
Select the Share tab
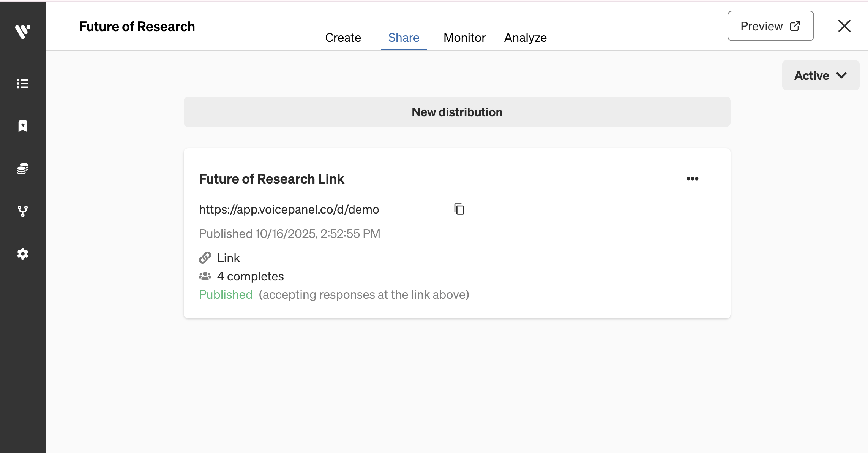pyautogui.click(x=404, y=38)
